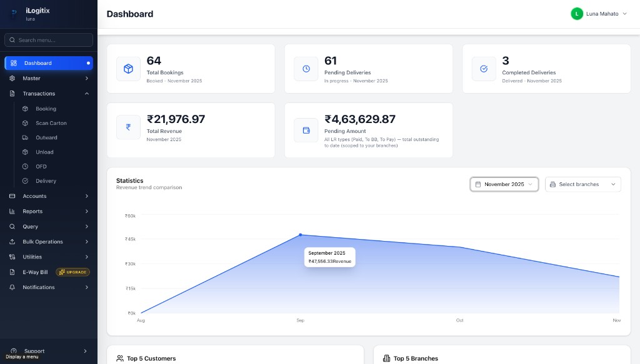640x364 pixels.
Task: Click the ₹21,976.97 Total Revenue value
Action: [176, 119]
